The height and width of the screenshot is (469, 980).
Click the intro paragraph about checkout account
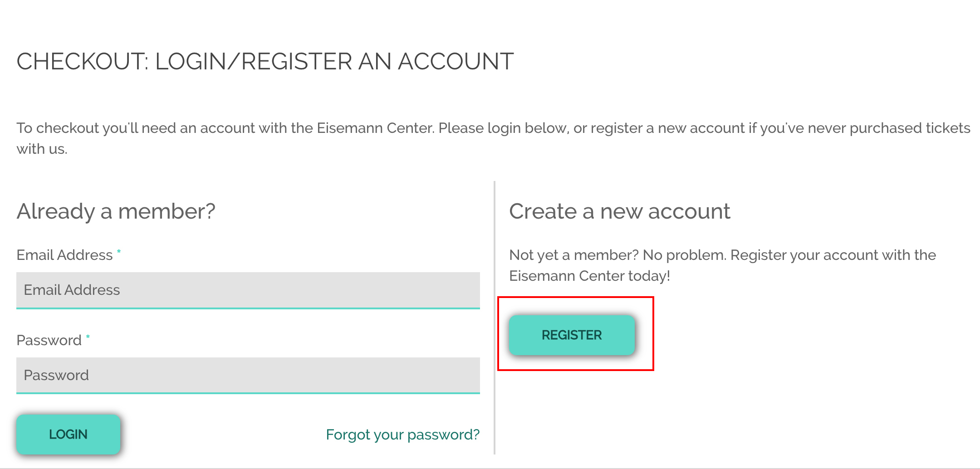[493, 128]
